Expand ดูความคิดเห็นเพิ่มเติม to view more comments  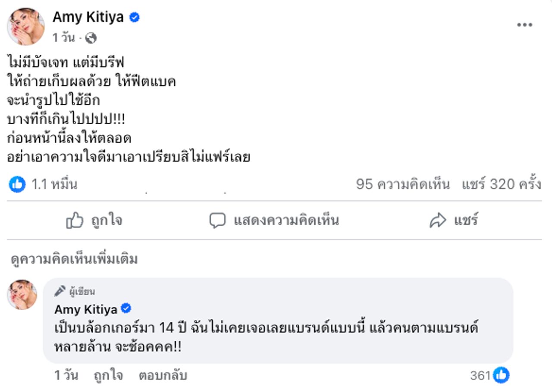pyautogui.click(x=74, y=259)
